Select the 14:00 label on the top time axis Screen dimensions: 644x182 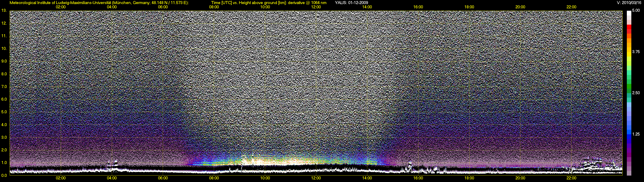tap(367, 7)
